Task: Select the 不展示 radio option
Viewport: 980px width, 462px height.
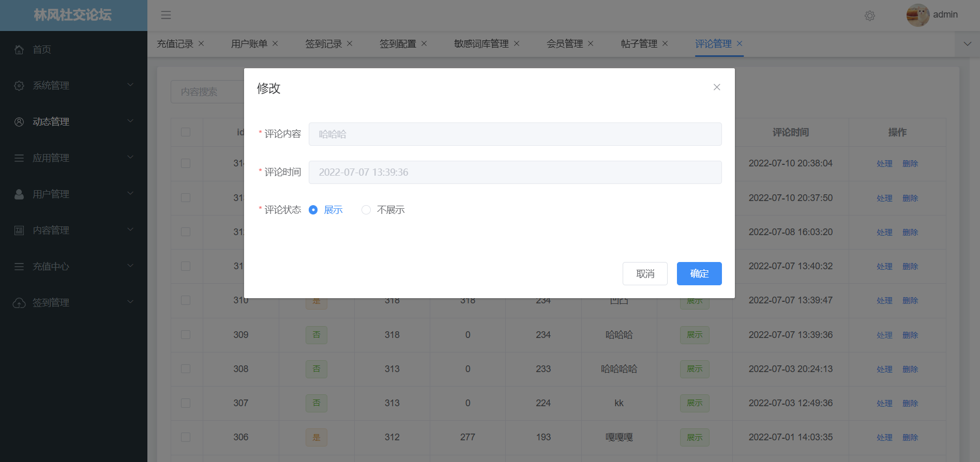Action: 366,210
